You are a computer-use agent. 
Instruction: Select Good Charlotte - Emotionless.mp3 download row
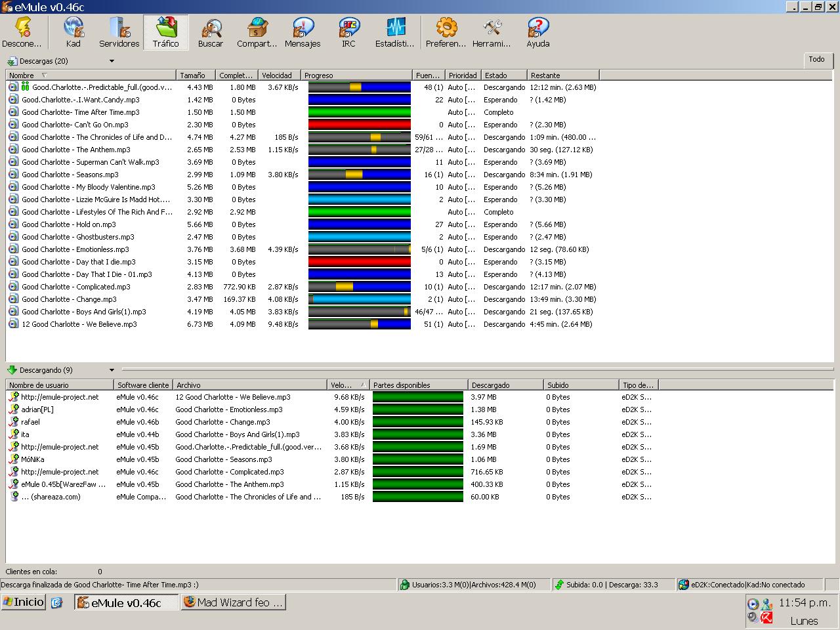tap(302, 249)
